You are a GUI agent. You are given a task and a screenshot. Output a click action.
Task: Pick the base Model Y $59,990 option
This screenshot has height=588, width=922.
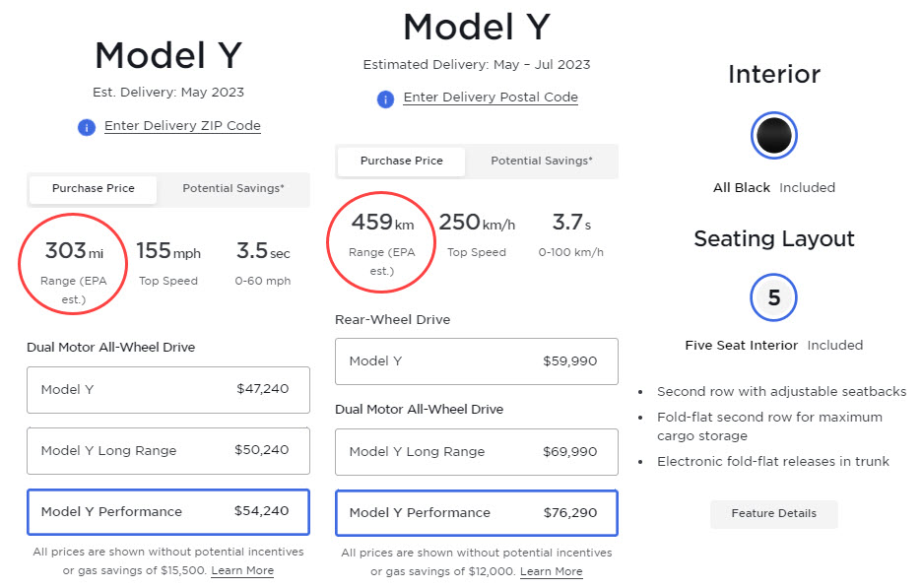click(476, 361)
